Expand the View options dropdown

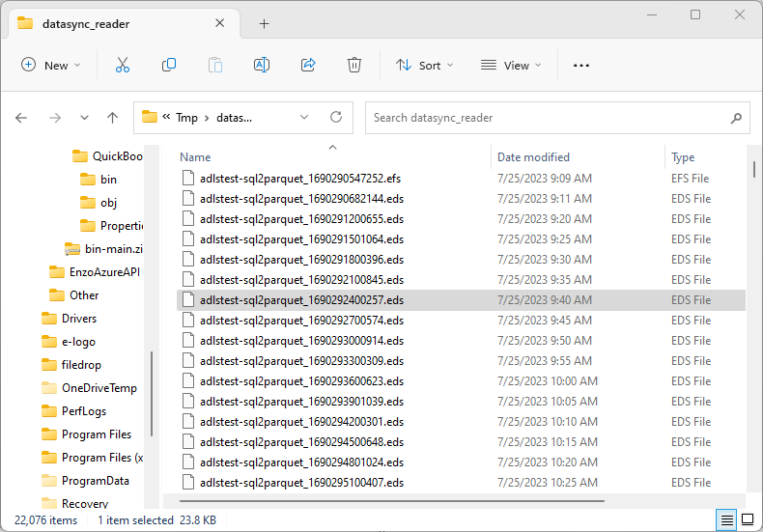coord(511,65)
